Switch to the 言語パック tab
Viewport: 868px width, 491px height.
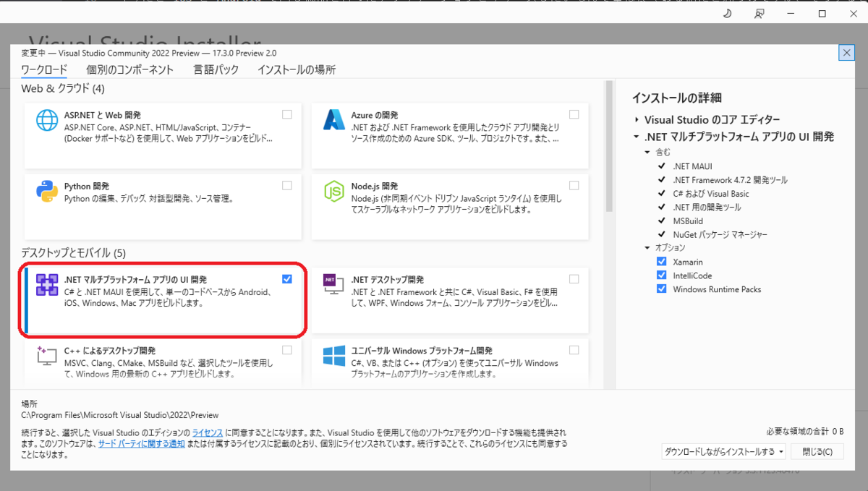[x=216, y=70]
